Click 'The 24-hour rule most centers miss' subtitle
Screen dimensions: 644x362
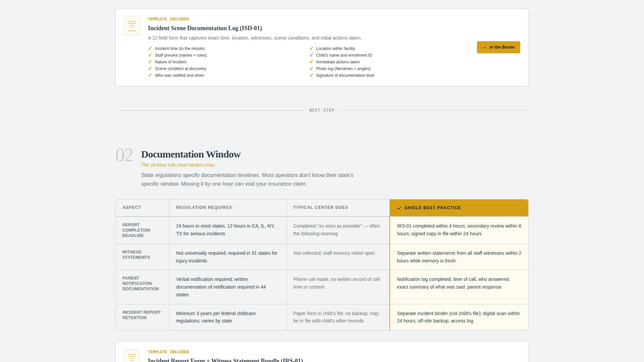(x=178, y=165)
